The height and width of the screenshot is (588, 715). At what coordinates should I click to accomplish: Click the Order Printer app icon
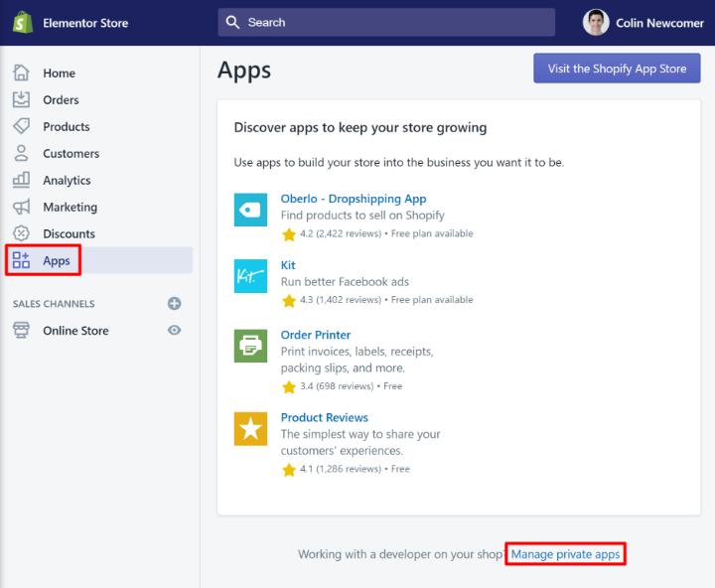coord(250,346)
